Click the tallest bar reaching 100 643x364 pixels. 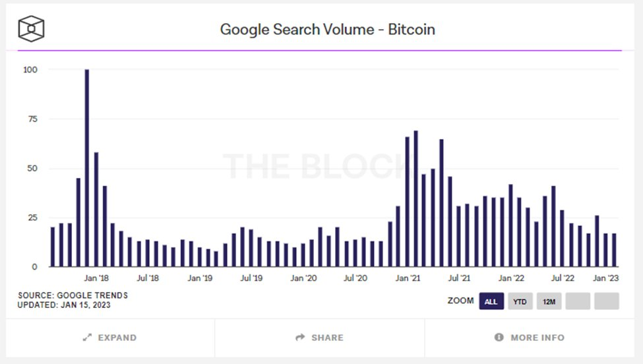87,168
